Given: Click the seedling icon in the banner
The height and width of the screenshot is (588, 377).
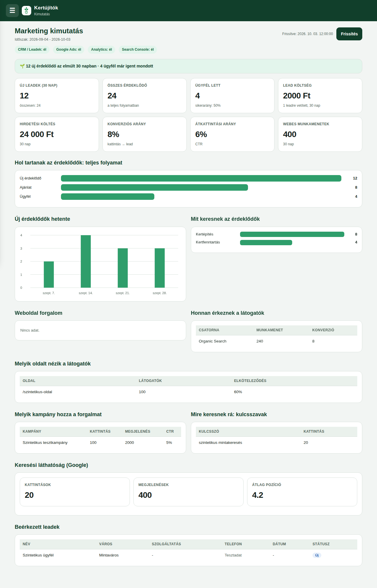Looking at the screenshot, I should (22, 66).
